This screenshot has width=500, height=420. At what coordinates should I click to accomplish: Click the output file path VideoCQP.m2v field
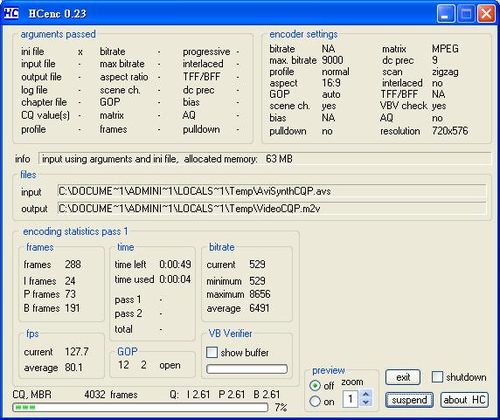(271, 209)
